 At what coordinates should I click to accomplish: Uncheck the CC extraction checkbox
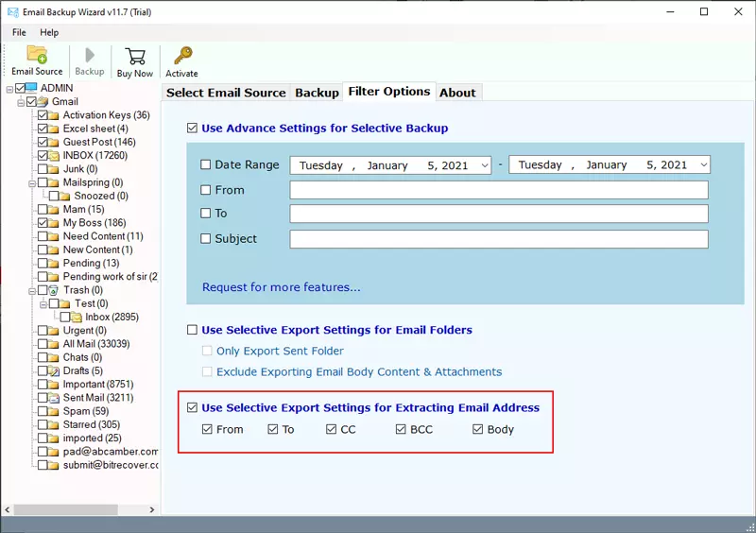click(x=331, y=429)
